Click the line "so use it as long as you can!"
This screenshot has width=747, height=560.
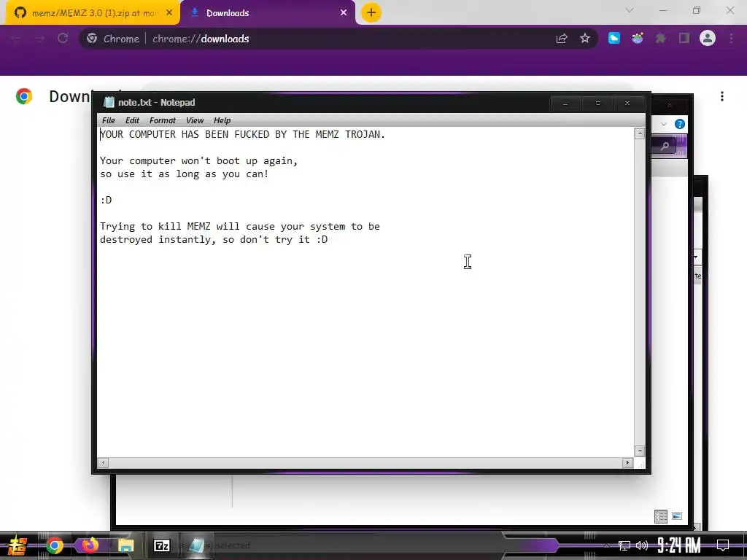185,174
